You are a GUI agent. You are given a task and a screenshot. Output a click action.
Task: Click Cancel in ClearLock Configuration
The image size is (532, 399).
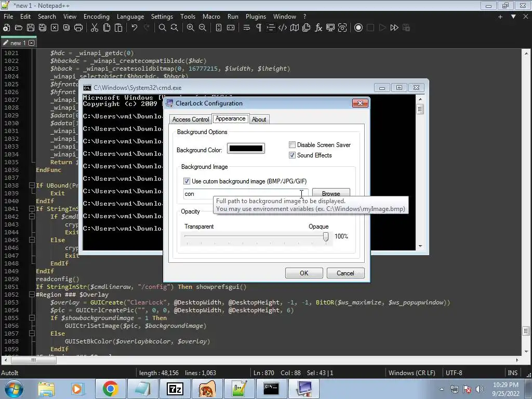345,273
